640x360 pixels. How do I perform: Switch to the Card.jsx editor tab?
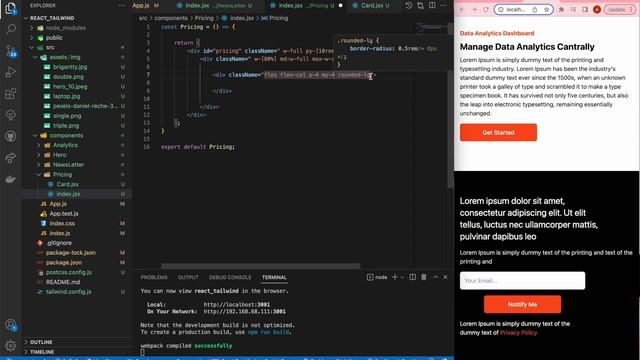(371, 5)
